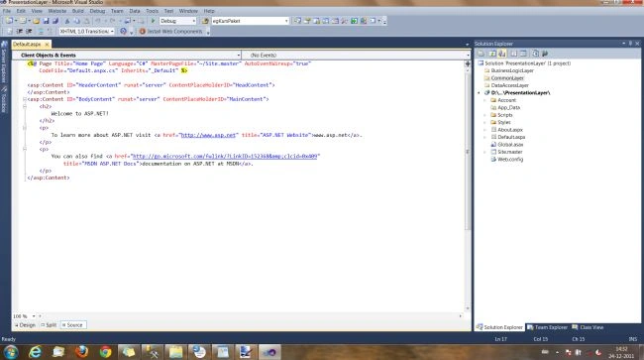Open the Debug menu

[x=97, y=11]
